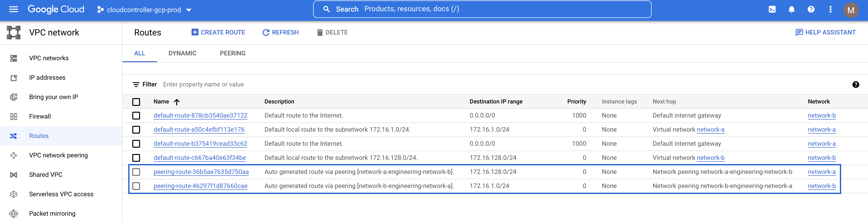Open VPC network peering in sidebar
The image size is (868, 222).
58,155
